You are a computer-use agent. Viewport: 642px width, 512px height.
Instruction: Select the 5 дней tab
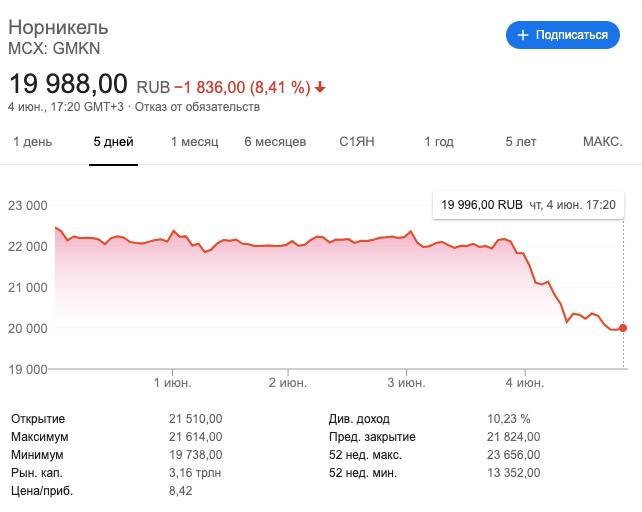coord(113,142)
